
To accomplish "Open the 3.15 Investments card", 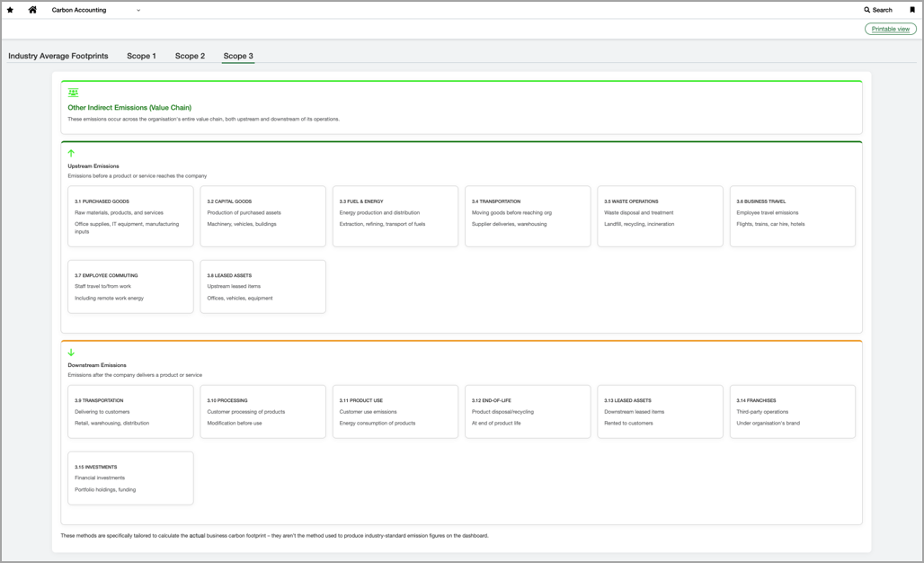I will 130,478.
